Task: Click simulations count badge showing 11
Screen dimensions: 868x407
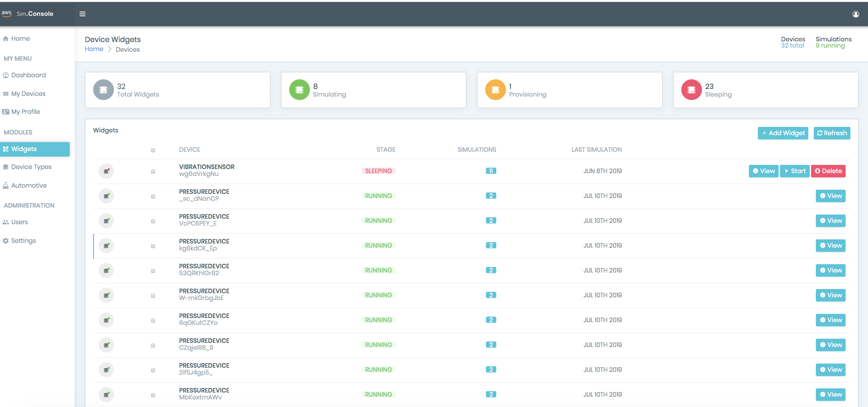Action: pos(491,171)
